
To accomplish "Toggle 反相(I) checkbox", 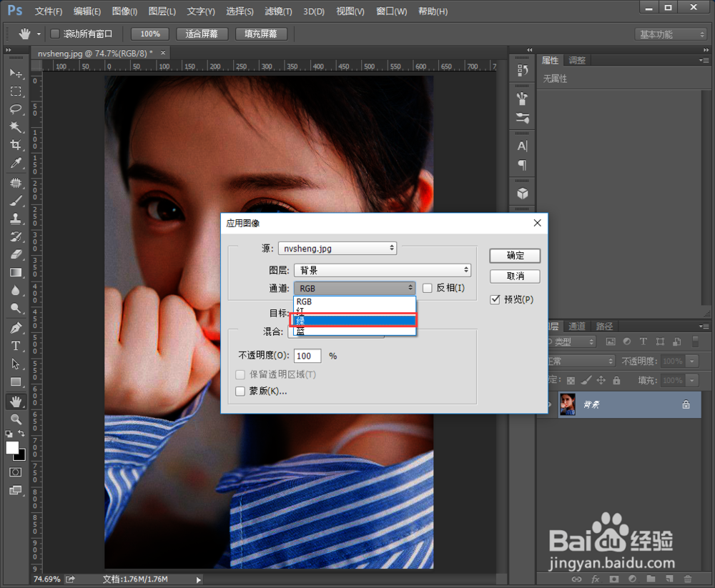I will click(428, 288).
